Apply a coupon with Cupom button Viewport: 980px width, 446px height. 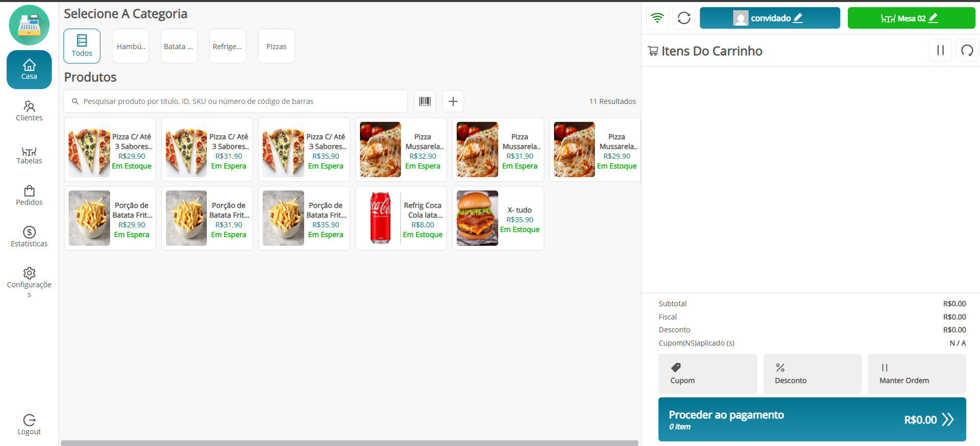coord(707,374)
